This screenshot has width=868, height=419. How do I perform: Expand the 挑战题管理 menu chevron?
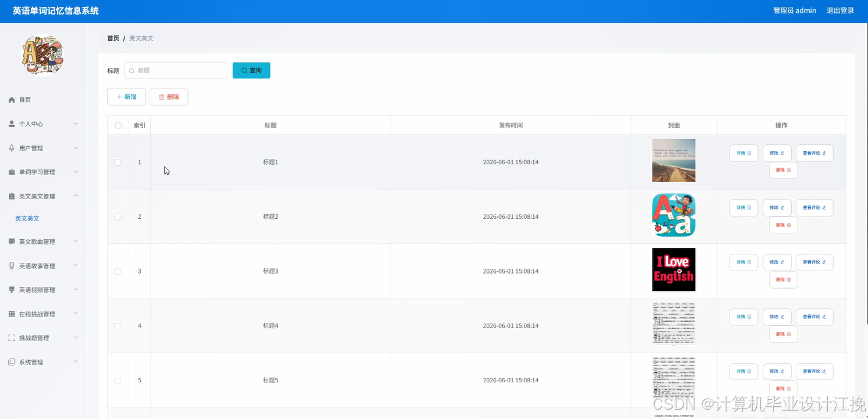76,338
